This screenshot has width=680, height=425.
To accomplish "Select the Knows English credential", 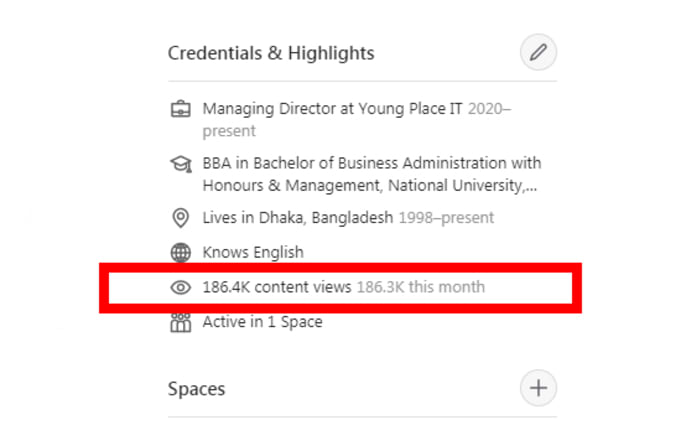I will click(x=253, y=252).
